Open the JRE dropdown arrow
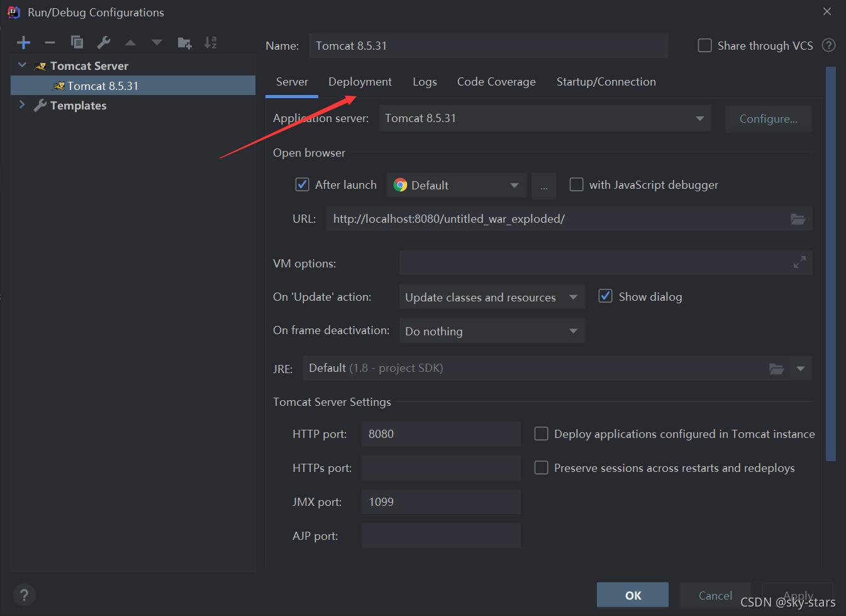The width and height of the screenshot is (846, 616). pos(801,369)
